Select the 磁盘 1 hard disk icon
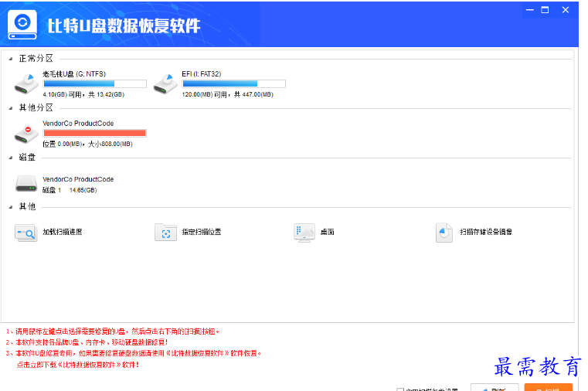 (26, 184)
